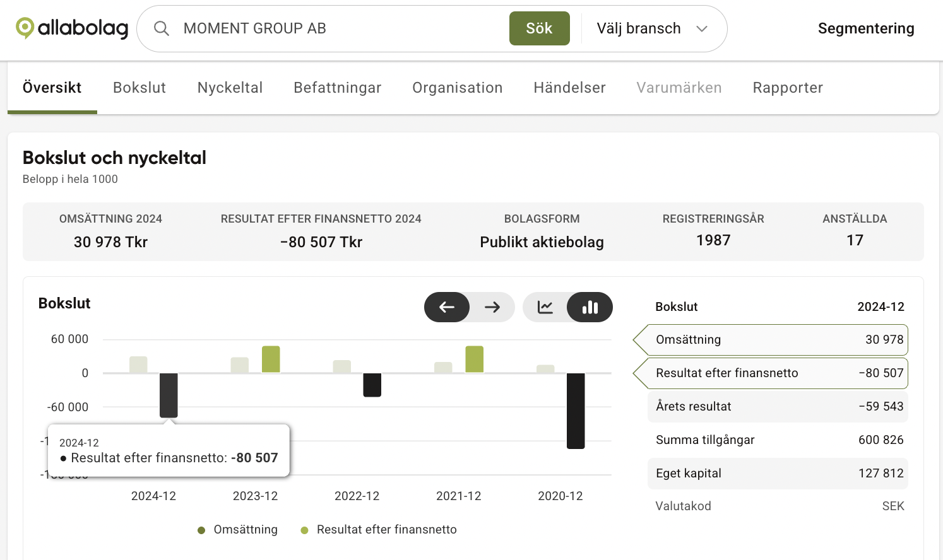Switch to bar chart view

[x=590, y=307]
